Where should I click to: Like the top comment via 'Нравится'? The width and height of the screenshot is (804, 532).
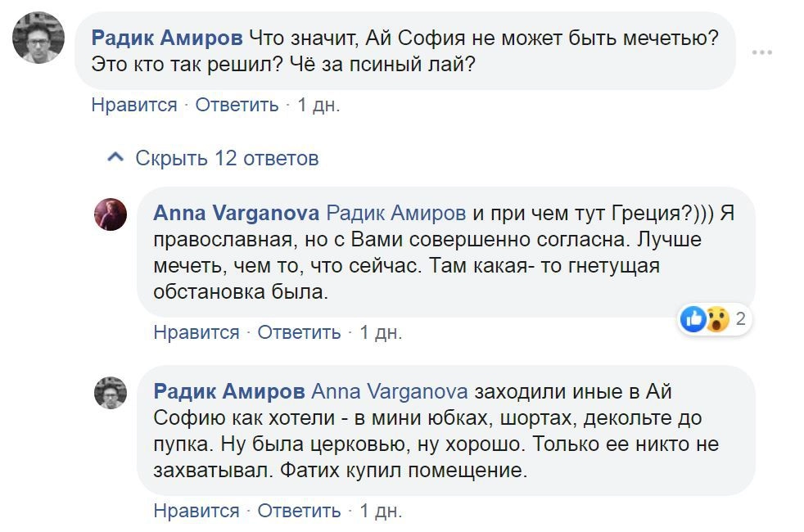pyautogui.click(x=134, y=105)
